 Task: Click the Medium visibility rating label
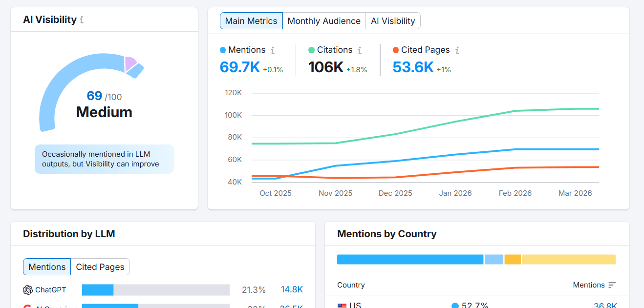pos(104,112)
